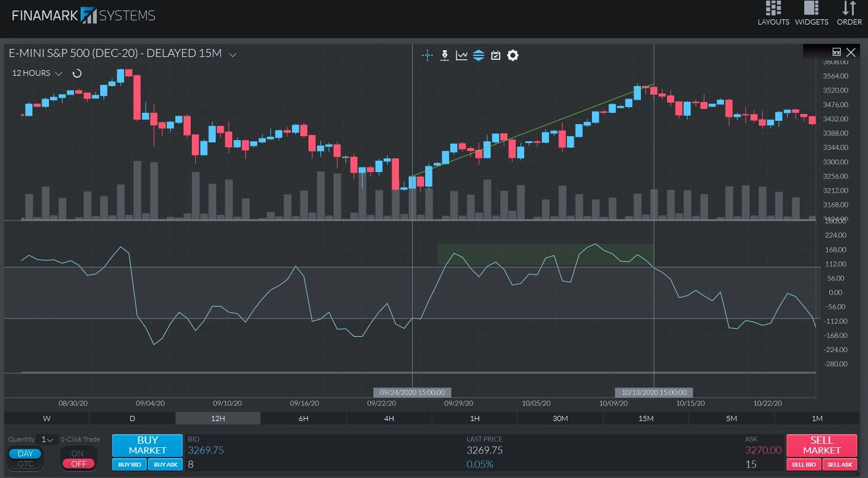The height and width of the screenshot is (478, 868).
Task: Select DAY order duration
Action: pos(24,453)
